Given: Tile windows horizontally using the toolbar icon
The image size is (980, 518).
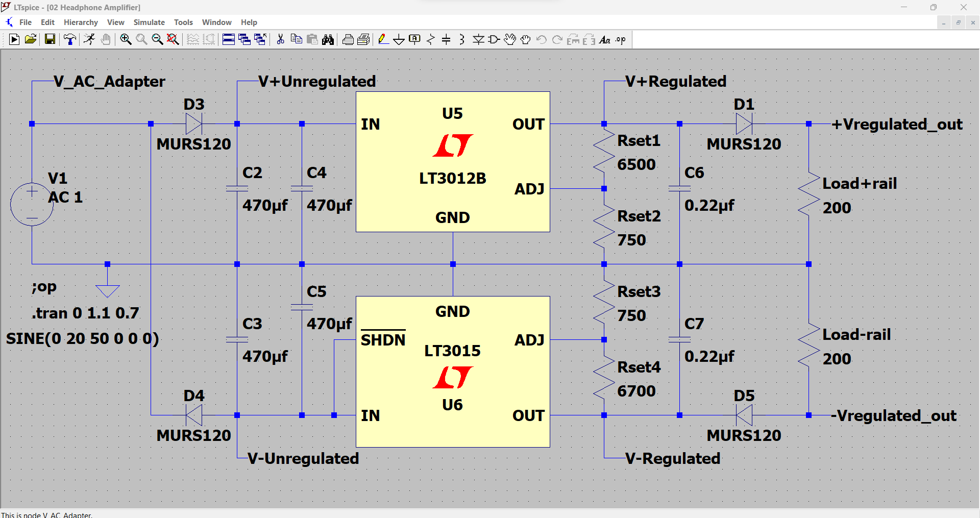Looking at the screenshot, I should (229, 39).
